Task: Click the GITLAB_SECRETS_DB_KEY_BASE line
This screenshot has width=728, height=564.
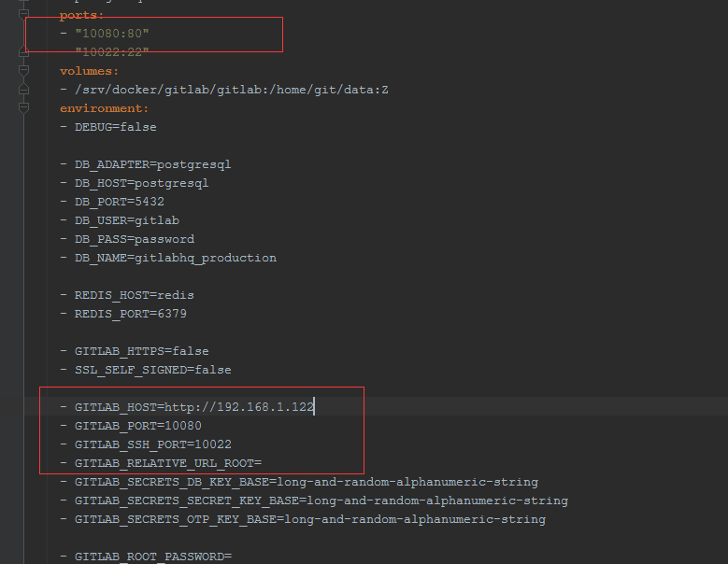Action: [x=299, y=482]
